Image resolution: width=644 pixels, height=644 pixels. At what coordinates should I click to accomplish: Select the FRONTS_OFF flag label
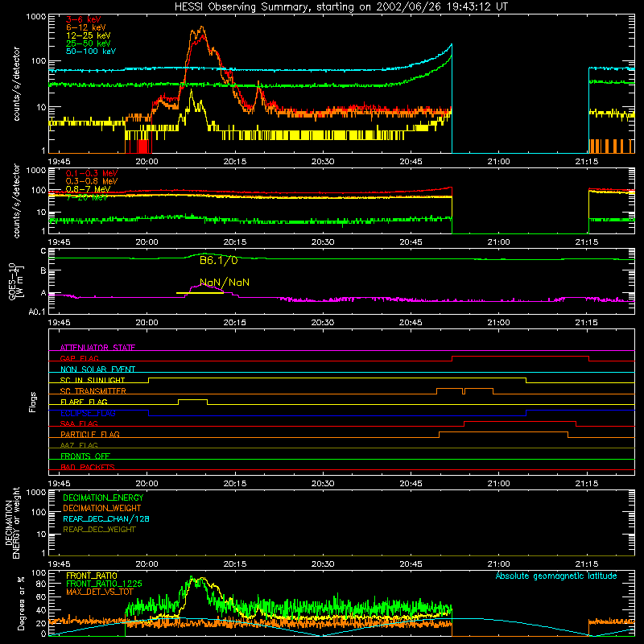(85, 456)
